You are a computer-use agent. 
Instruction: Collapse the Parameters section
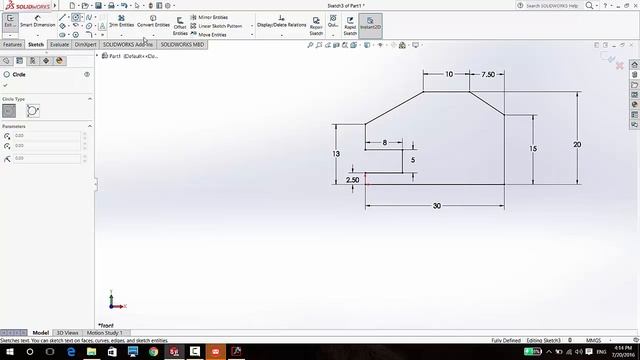click(x=89, y=126)
